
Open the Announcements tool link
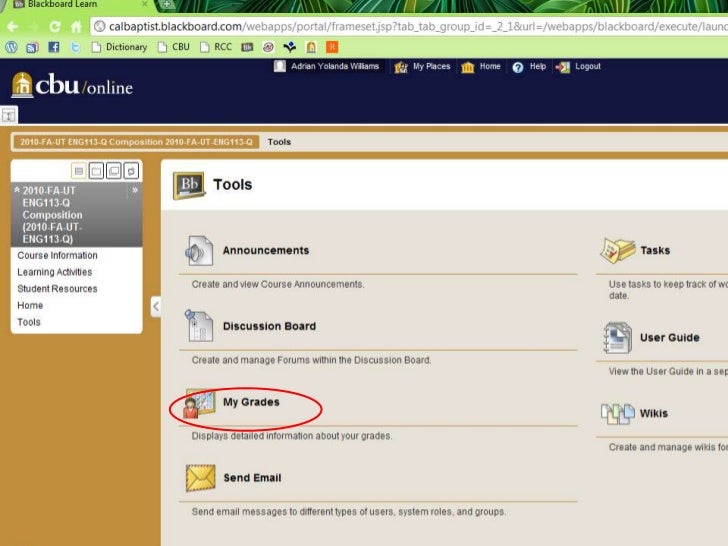click(266, 250)
